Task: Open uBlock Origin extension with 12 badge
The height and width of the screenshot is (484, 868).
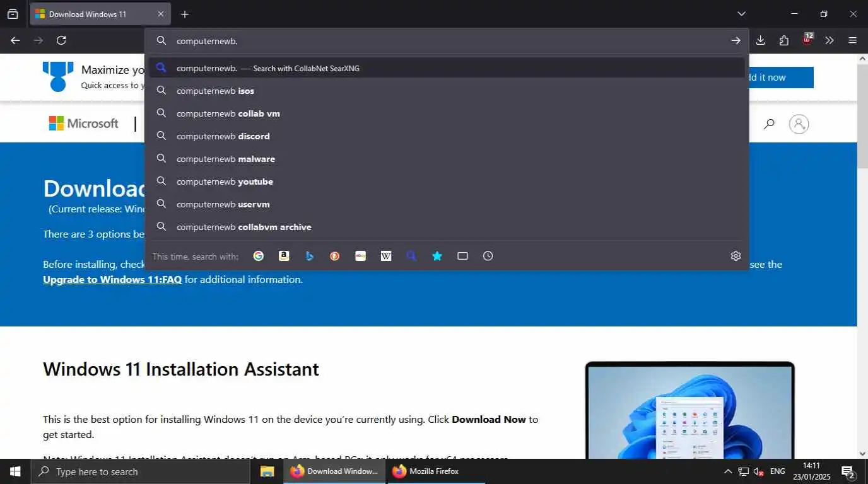Action: pos(807,39)
